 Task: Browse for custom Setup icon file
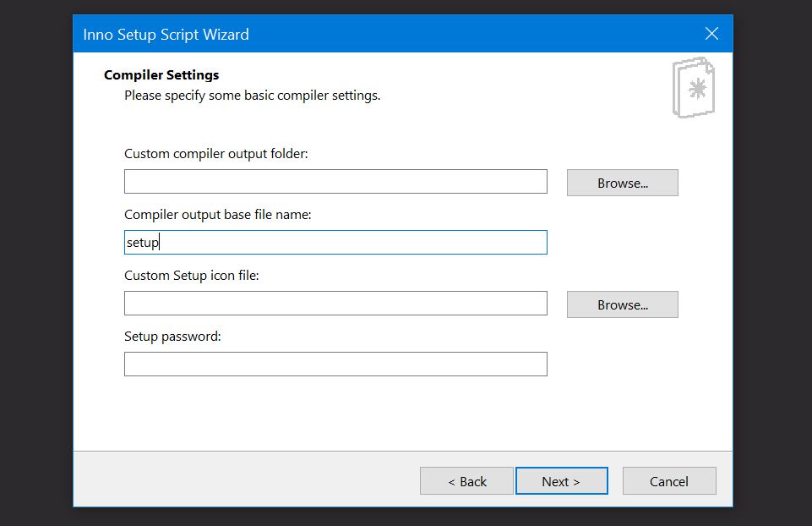pyautogui.click(x=622, y=304)
